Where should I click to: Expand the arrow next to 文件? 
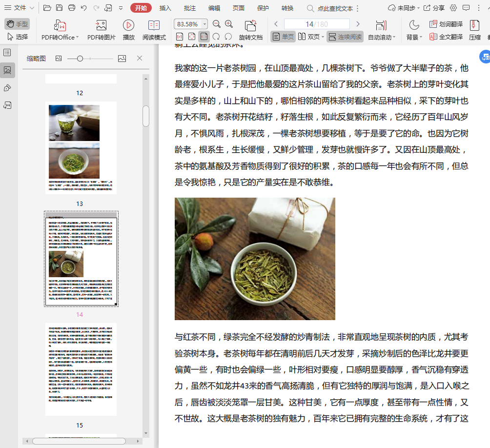point(32,8)
